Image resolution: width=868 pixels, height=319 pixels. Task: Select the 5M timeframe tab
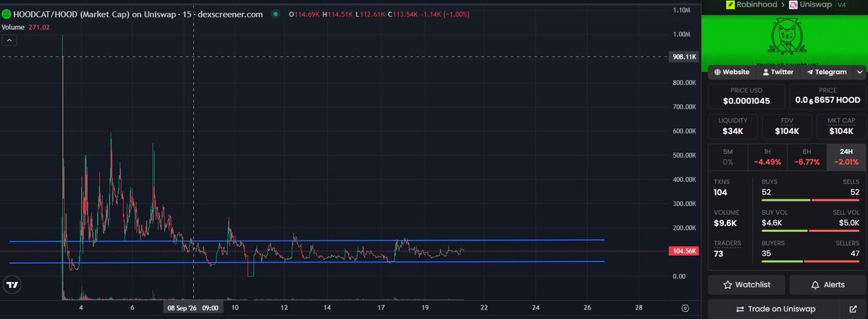(728, 157)
